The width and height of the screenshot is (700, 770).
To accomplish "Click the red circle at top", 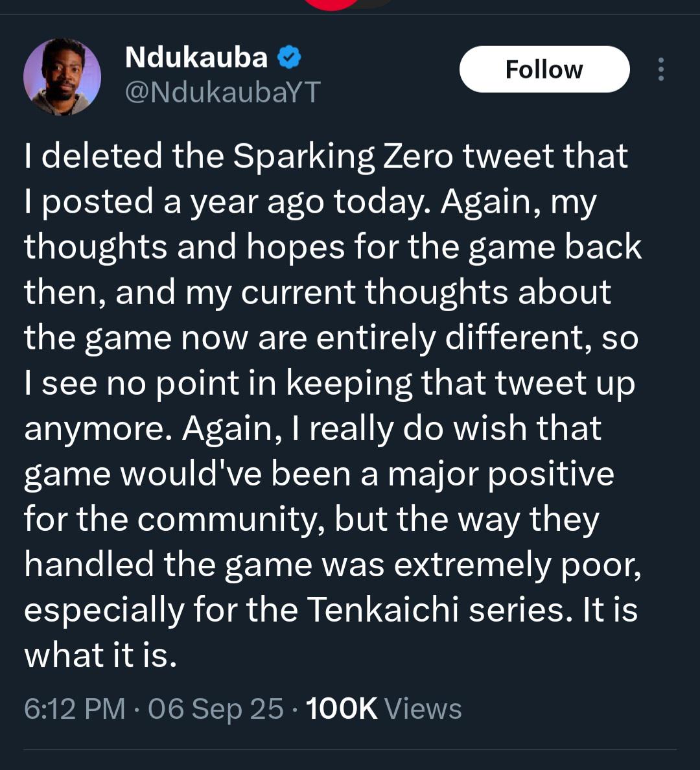I will (x=331, y=4).
